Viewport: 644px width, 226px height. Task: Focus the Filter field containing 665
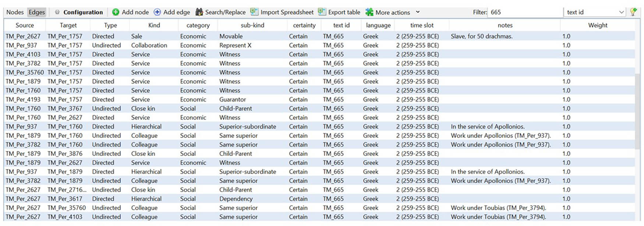coord(525,12)
